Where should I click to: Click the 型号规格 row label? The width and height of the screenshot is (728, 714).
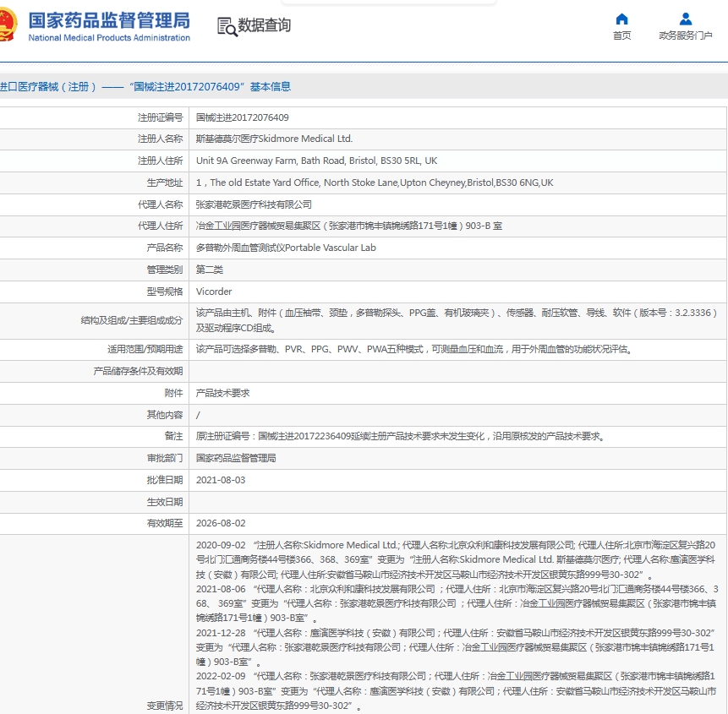(165, 292)
